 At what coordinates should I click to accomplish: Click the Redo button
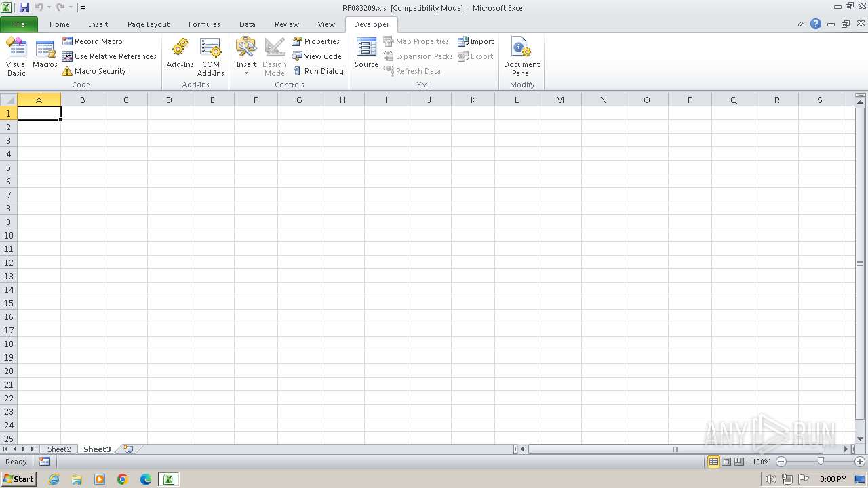click(60, 7)
